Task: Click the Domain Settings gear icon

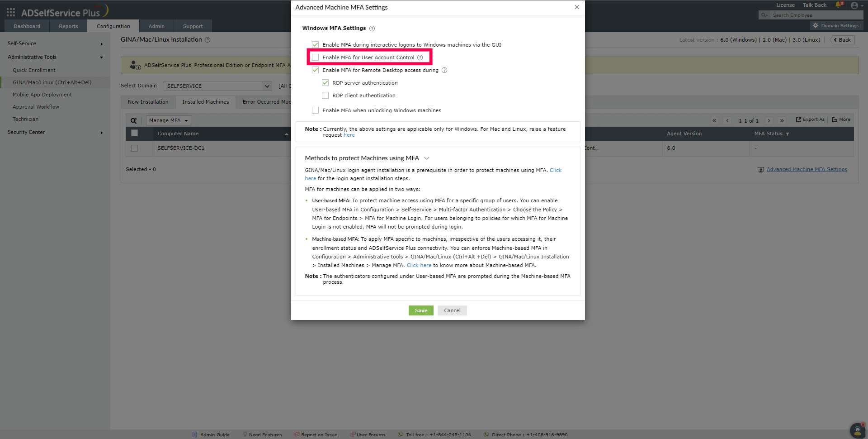Action: 816,26
